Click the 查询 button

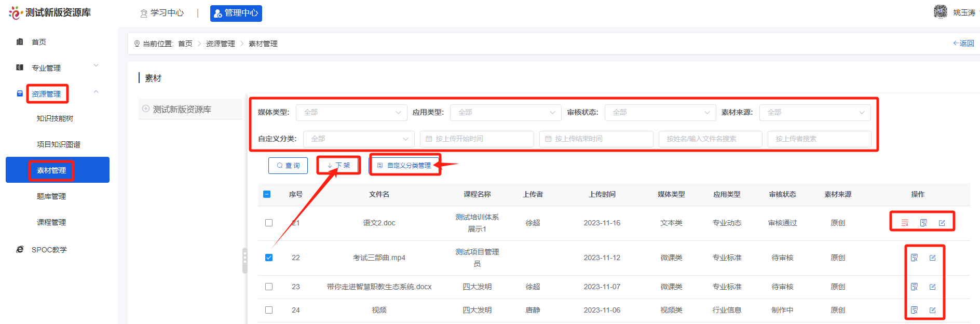click(288, 166)
